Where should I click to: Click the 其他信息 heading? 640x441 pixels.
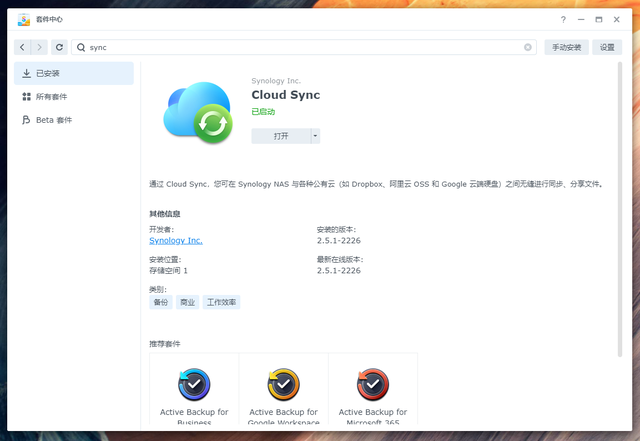coord(164,214)
